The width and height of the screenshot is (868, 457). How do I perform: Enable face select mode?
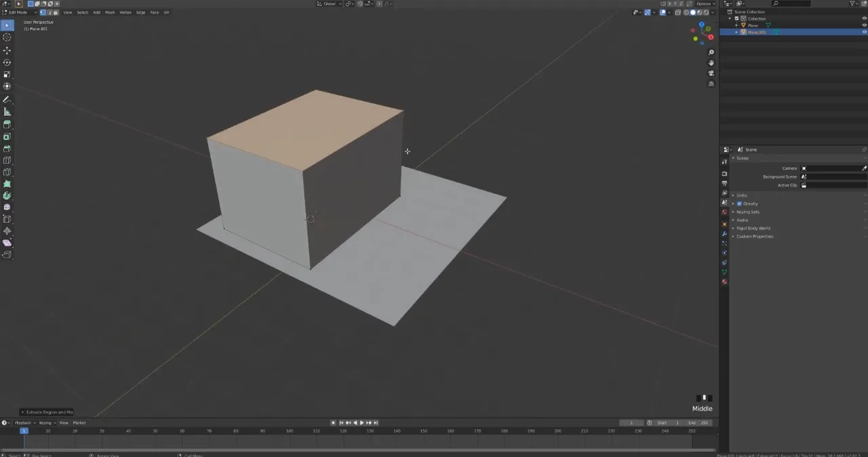tap(56, 12)
